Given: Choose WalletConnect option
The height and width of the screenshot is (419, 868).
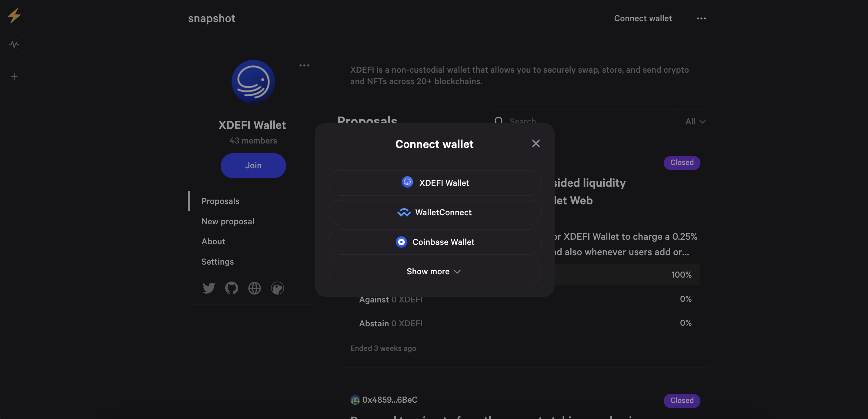Looking at the screenshot, I should click(x=434, y=212).
